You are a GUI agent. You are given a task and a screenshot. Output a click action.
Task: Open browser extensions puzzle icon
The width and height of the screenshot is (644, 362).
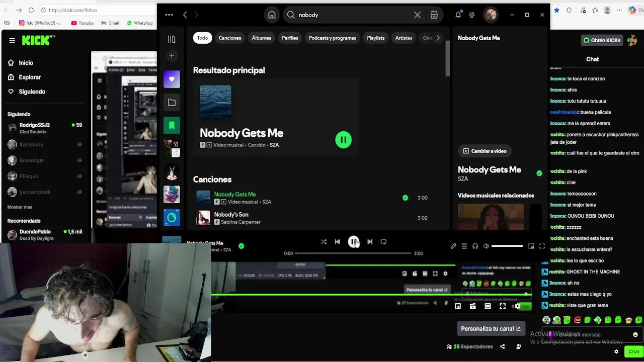(x=569, y=10)
